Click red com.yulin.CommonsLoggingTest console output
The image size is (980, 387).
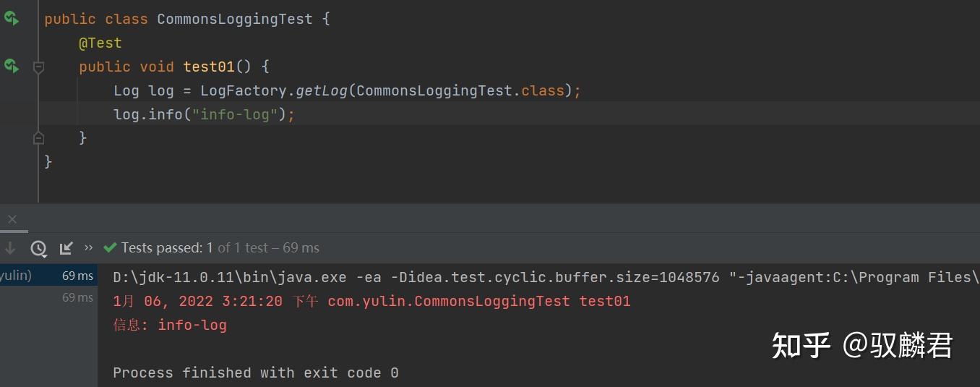(448, 301)
